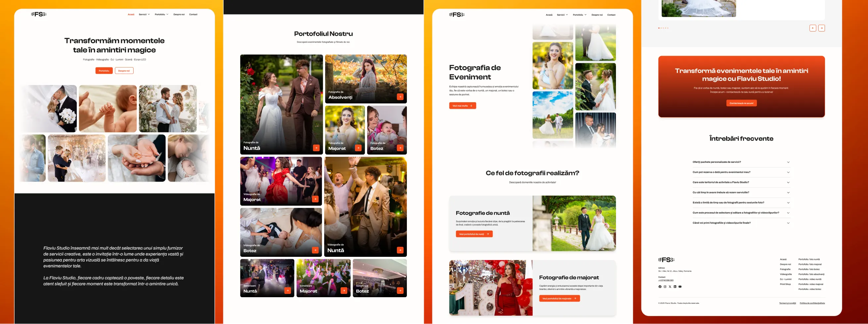Select Contact in the Fotografia de Eveniment navbar

point(611,15)
